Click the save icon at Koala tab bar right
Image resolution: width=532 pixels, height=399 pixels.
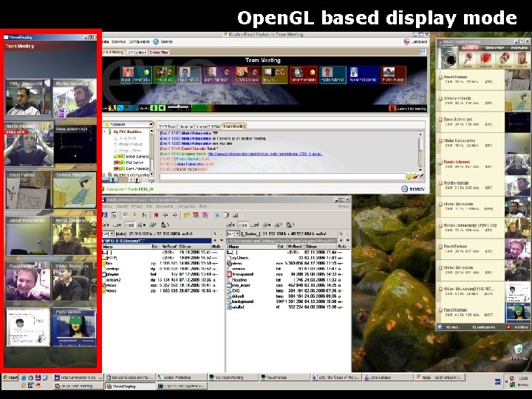(x=423, y=52)
